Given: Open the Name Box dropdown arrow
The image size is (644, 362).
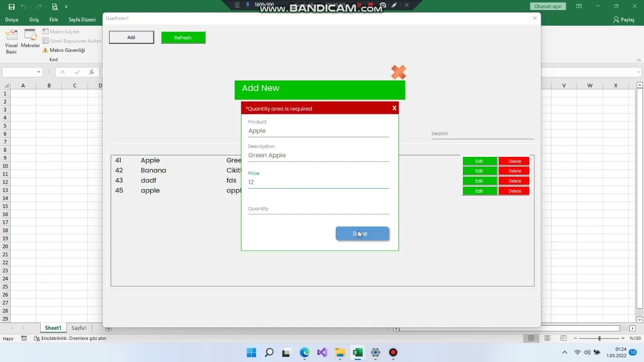Looking at the screenshot, I should [38, 72].
